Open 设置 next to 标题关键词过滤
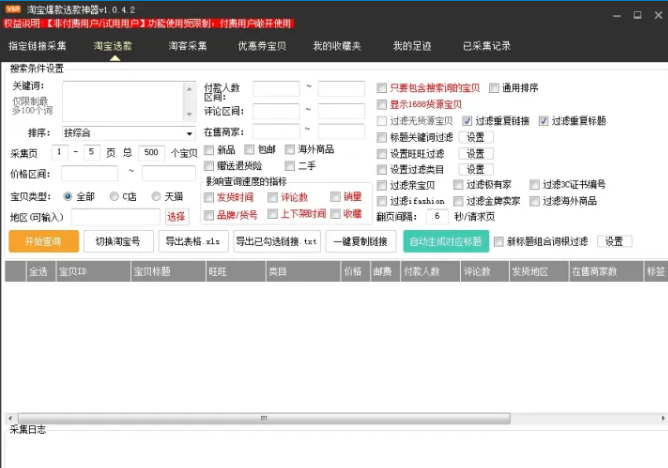Image resolution: width=668 pixels, height=468 pixels. click(476, 137)
